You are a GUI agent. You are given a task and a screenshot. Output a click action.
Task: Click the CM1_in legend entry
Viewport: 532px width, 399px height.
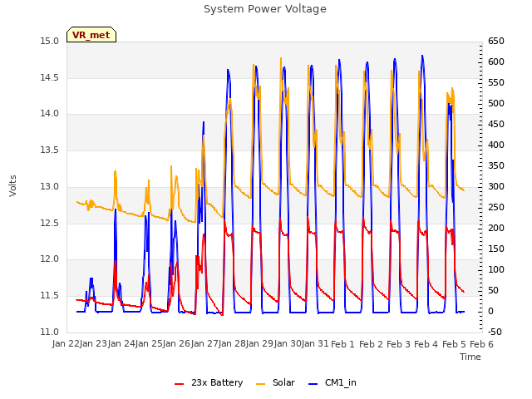click(x=332, y=383)
